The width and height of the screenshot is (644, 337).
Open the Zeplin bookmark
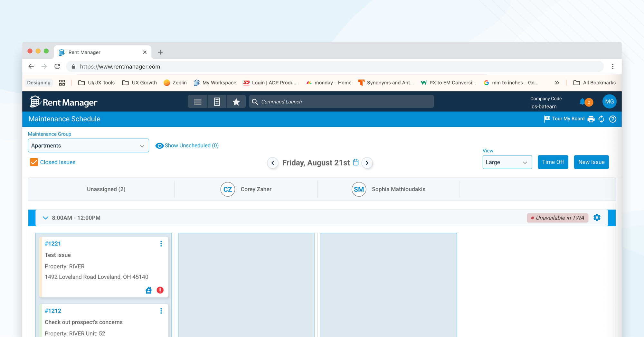coord(175,83)
